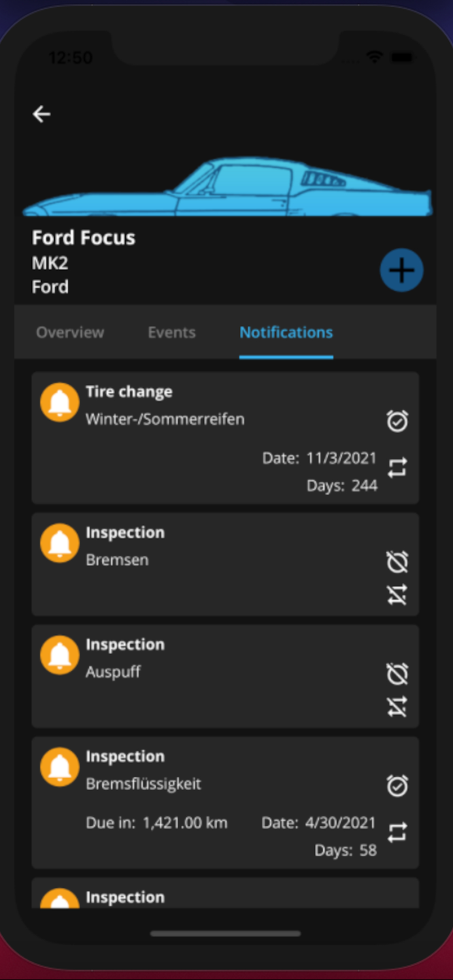453x980 pixels.
Task: Switch to the Overview tab
Action: coord(69,333)
